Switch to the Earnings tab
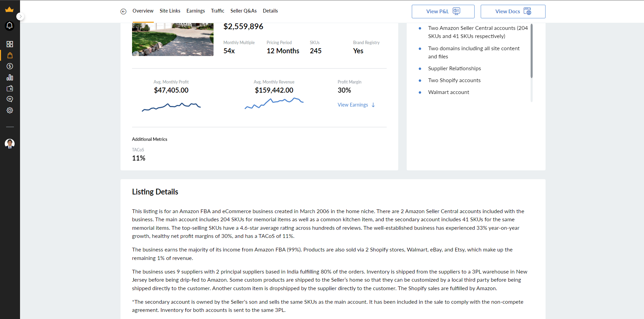 coord(196,11)
